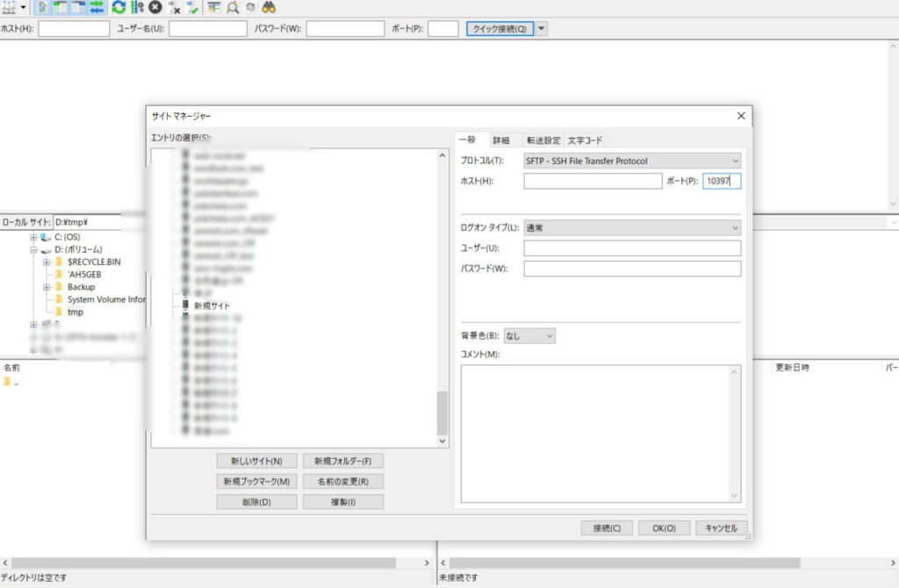Click the 削除(D) button
The image size is (899, 588).
(x=257, y=502)
